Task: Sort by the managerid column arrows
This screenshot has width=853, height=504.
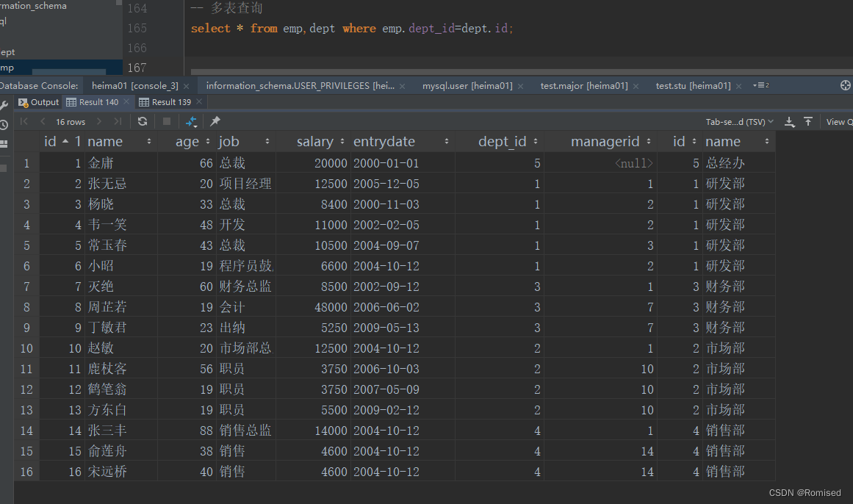Action: (x=649, y=142)
